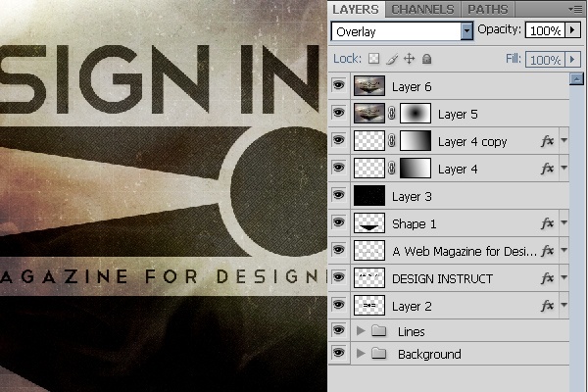Expand Shape 1 effects arrow

pos(564,222)
